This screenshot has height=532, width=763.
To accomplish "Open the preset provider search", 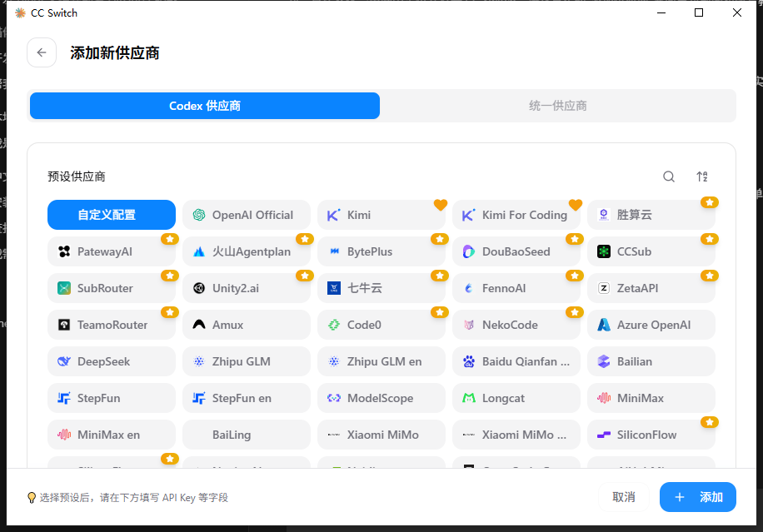I will (x=669, y=177).
